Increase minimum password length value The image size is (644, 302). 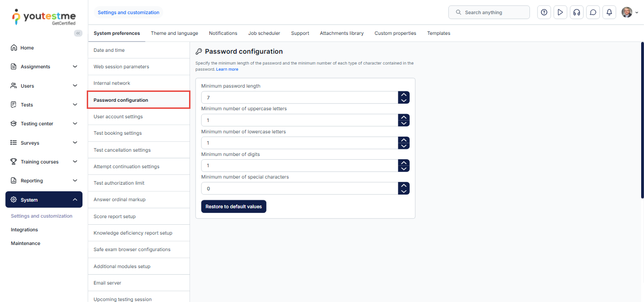pyautogui.click(x=404, y=94)
